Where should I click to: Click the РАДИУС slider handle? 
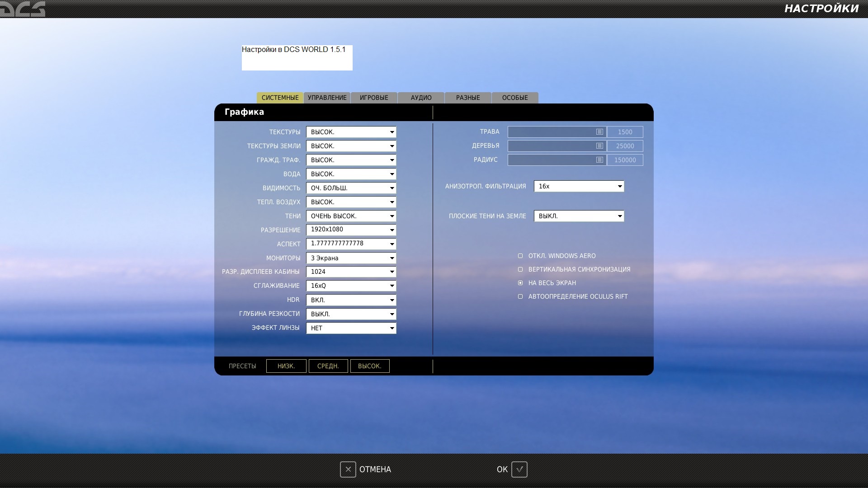point(599,160)
